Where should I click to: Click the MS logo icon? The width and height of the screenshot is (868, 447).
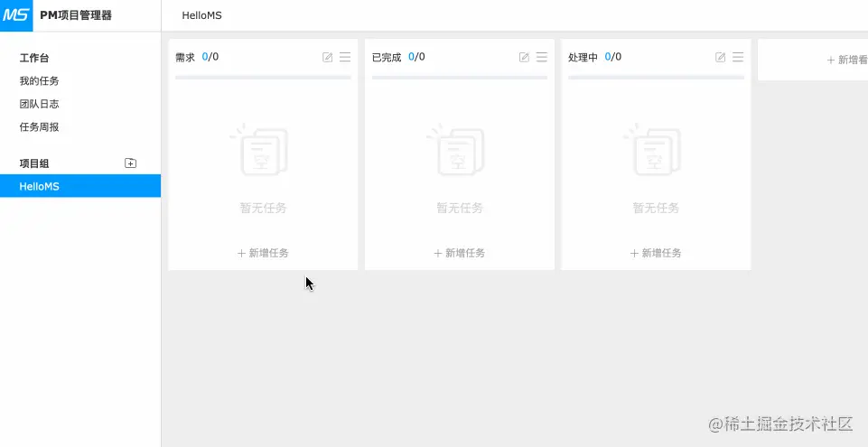coord(16,15)
